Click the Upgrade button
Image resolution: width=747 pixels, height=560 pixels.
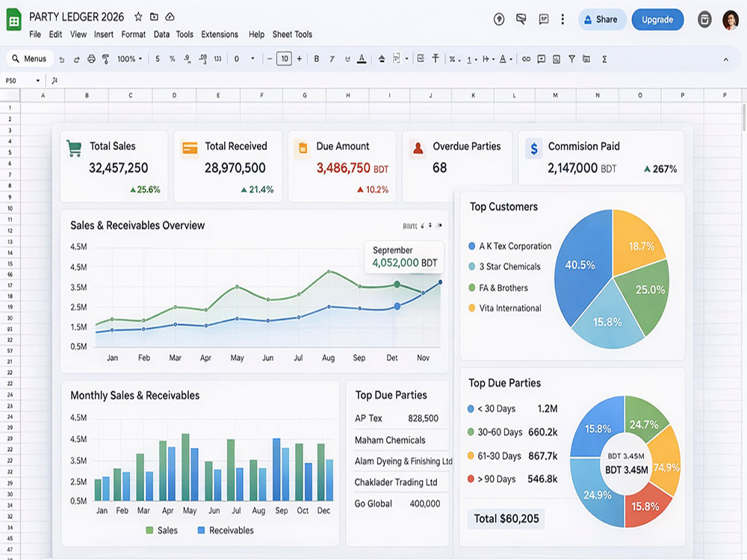pos(657,19)
